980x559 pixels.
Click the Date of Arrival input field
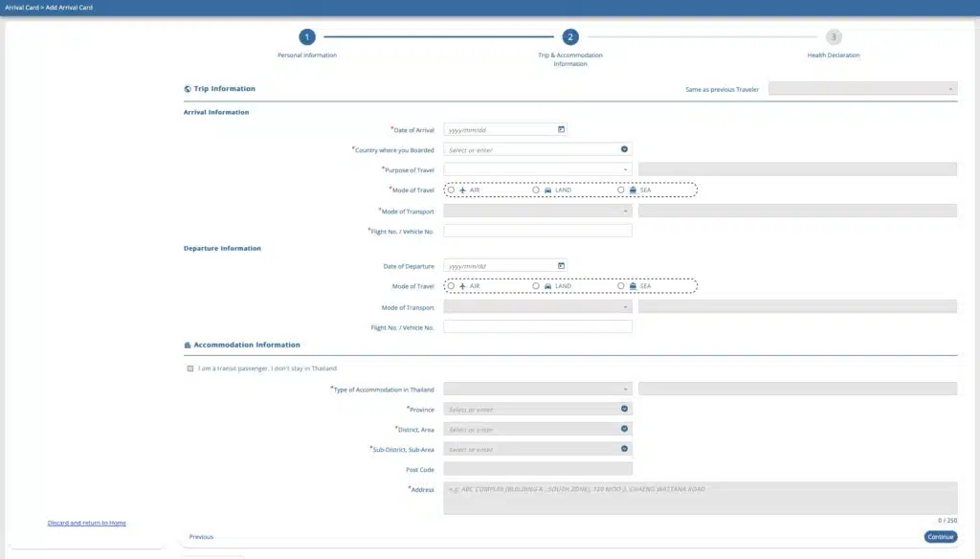click(x=505, y=129)
